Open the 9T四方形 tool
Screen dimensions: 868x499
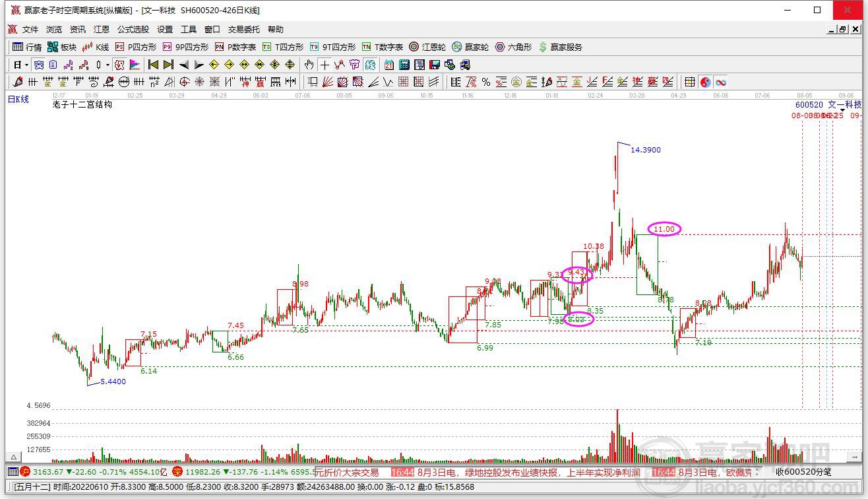[333, 47]
